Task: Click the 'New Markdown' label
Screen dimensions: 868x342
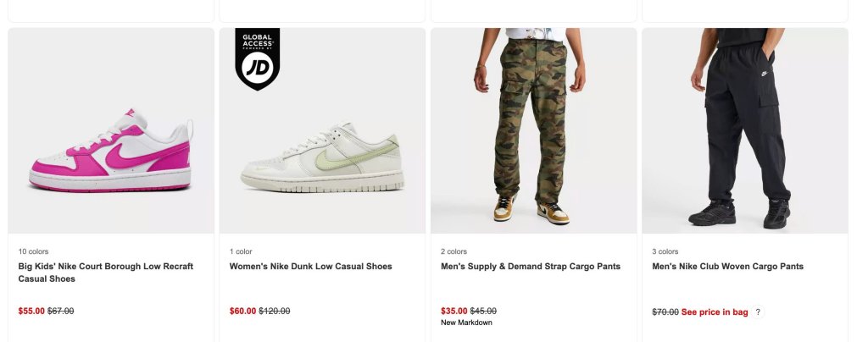Action: tap(466, 323)
